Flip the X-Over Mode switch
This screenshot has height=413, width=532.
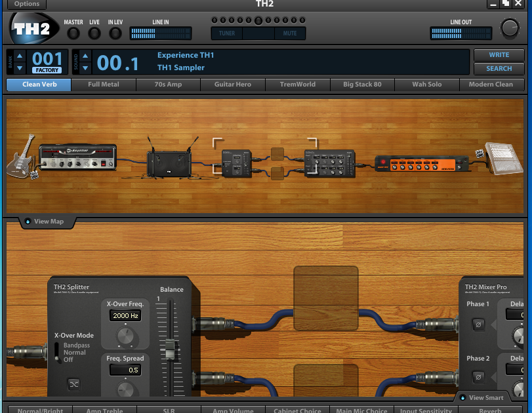tap(56, 352)
